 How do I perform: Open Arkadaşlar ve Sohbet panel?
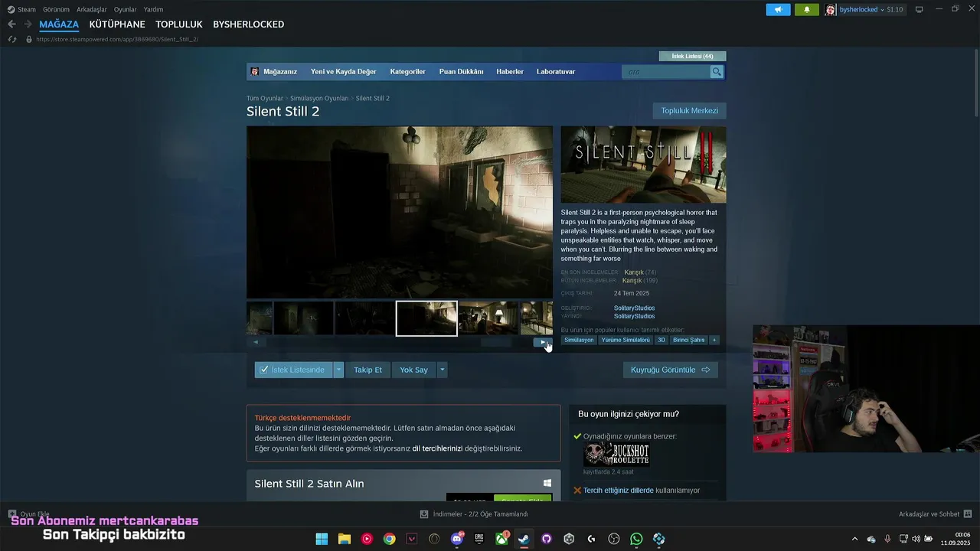(x=935, y=514)
